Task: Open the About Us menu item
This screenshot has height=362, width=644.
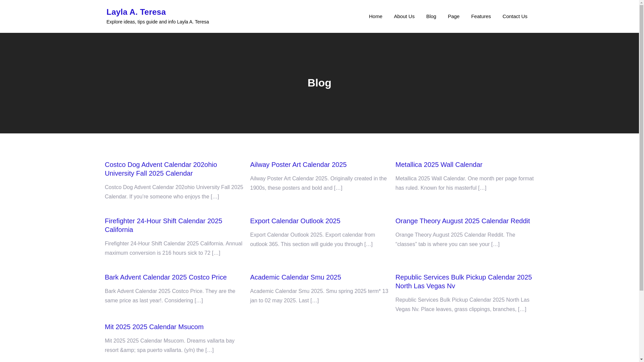Action: click(x=404, y=16)
